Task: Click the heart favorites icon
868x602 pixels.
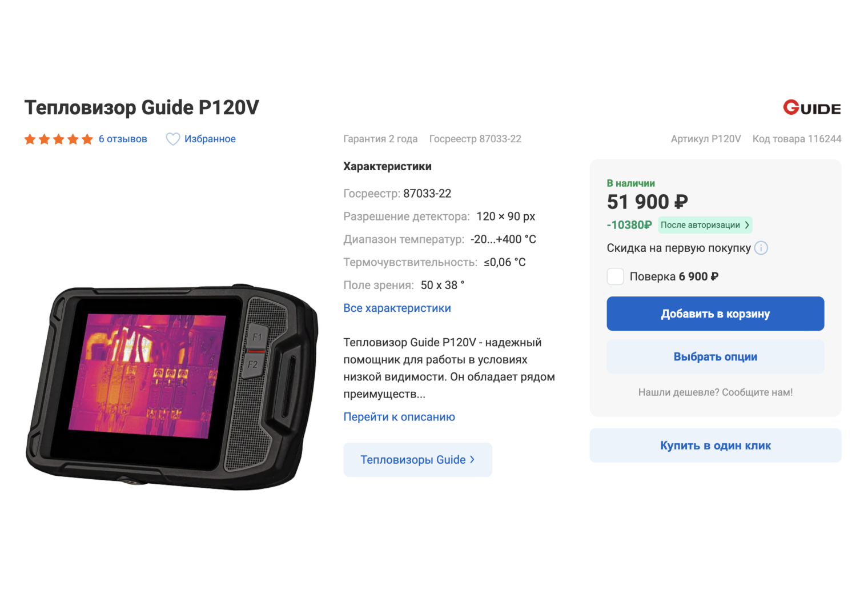Action: (x=173, y=139)
